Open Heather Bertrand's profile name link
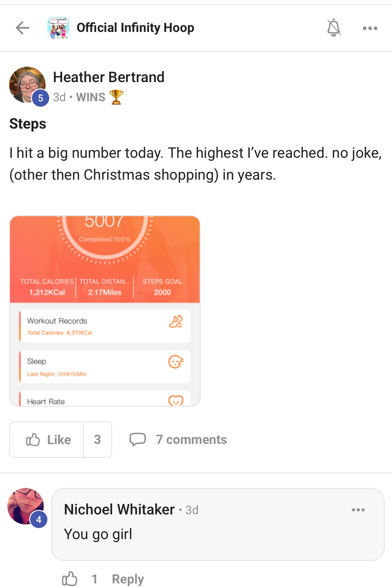The width and height of the screenshot is (392, 588). coord(108,77)
